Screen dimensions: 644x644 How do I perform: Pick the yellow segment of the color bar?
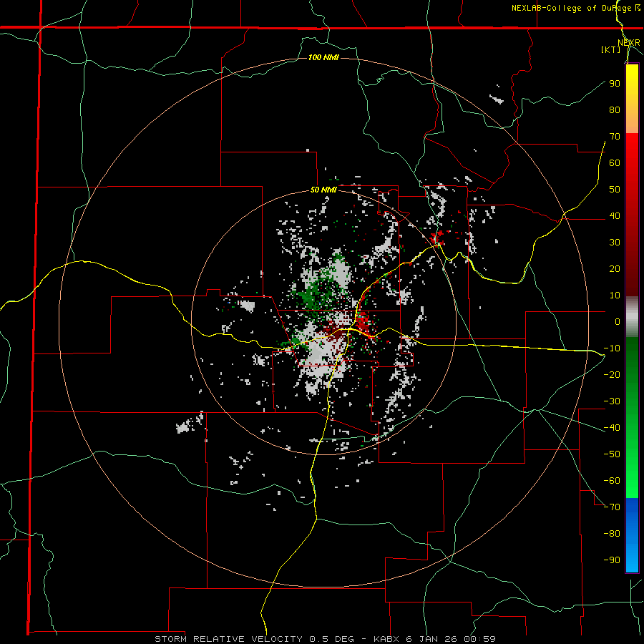coord(632,82)
